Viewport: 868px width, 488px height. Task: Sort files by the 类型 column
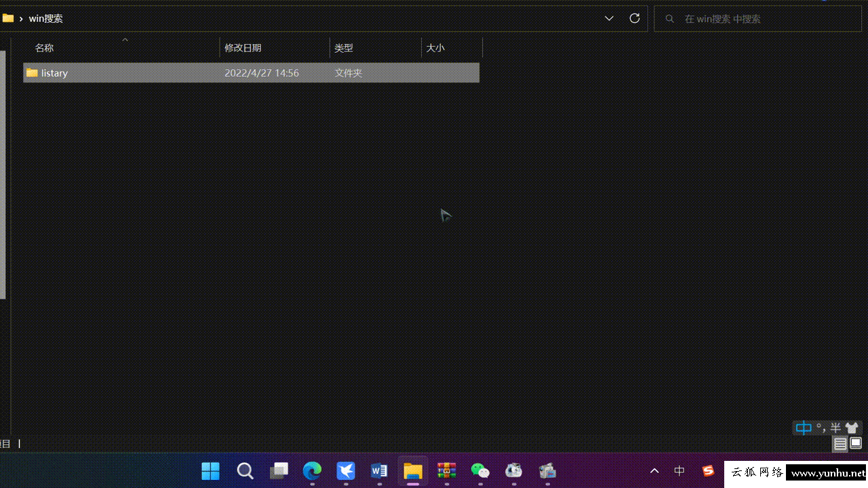[344, 47]
